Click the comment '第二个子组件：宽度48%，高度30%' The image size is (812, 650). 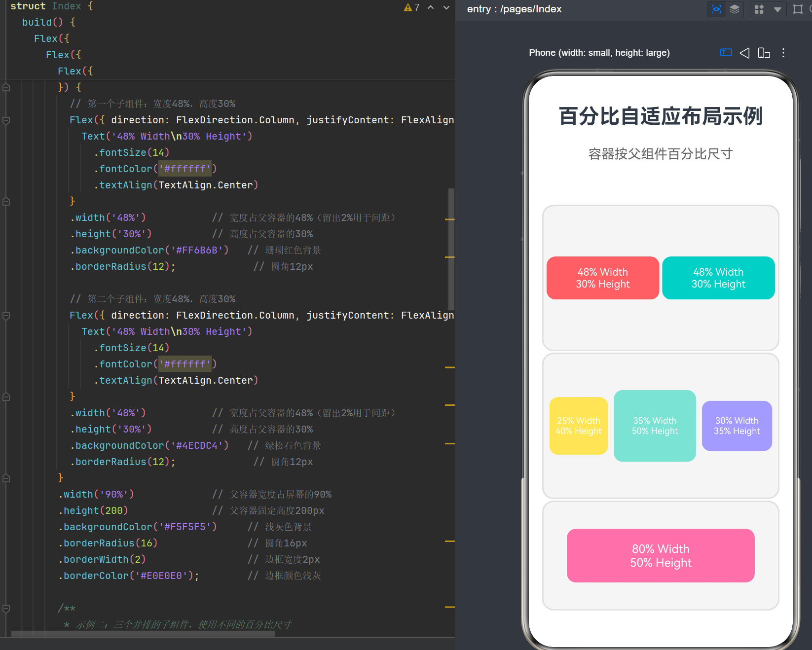(x=153, y=299)
